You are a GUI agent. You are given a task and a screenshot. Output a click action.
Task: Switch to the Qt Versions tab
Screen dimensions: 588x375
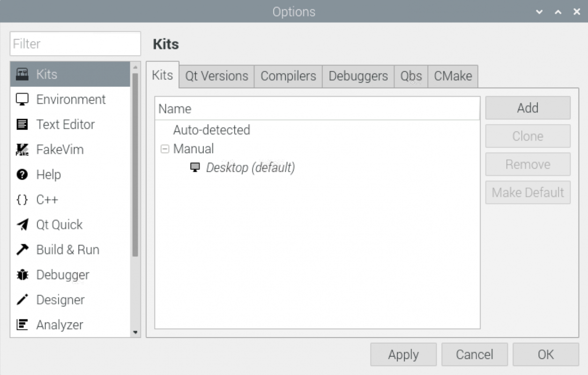pyautogui.click(x=216, y=76)
